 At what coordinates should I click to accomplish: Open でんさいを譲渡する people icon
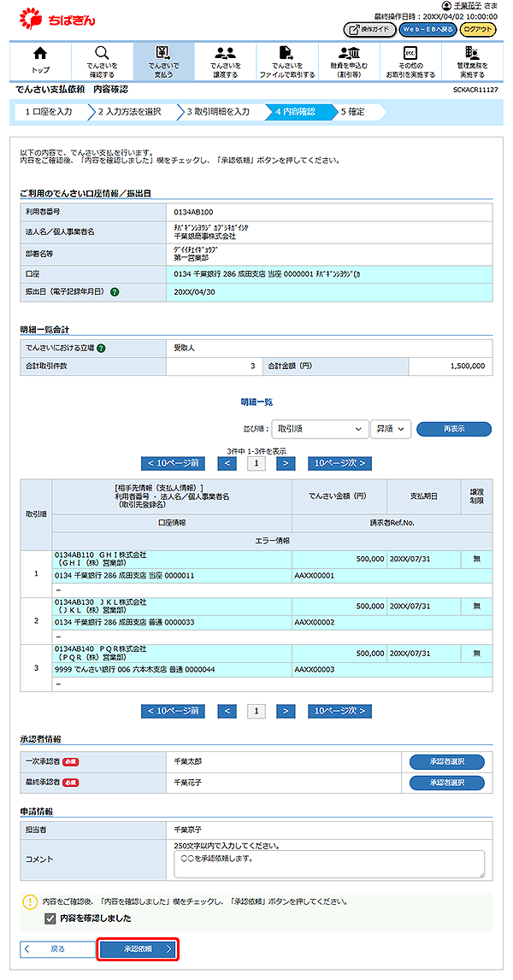coord(225,54)
